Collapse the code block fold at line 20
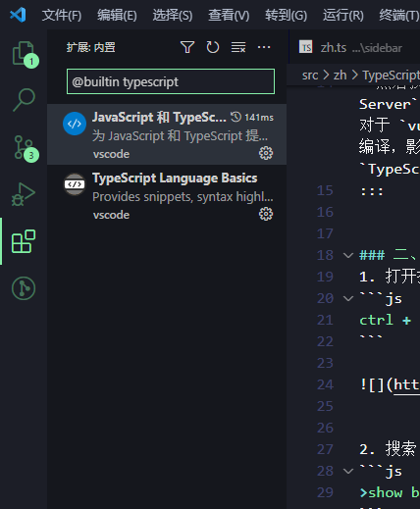The width and height of the screenshot is (420, 509). (348, 298)
